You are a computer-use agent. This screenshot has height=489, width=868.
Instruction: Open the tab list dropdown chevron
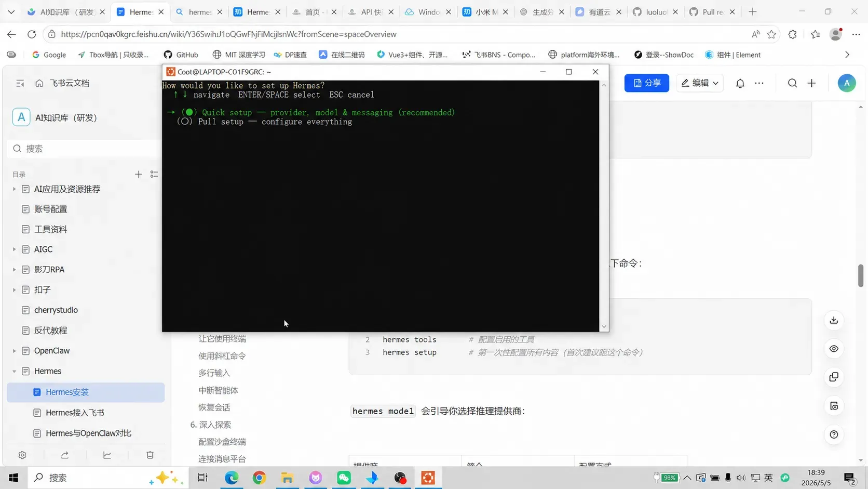pos(11,12)
